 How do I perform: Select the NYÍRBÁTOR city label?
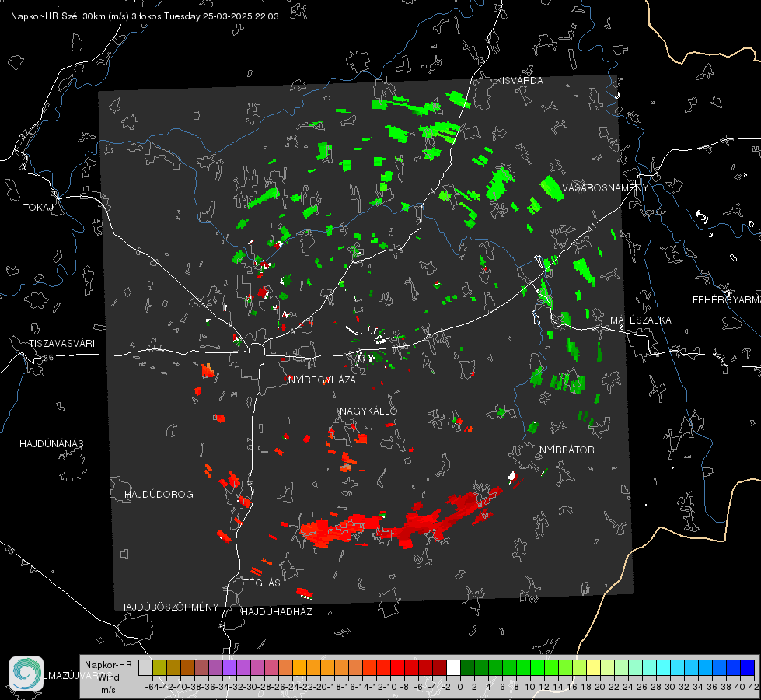pyautogui.click(x=567, y=450)
